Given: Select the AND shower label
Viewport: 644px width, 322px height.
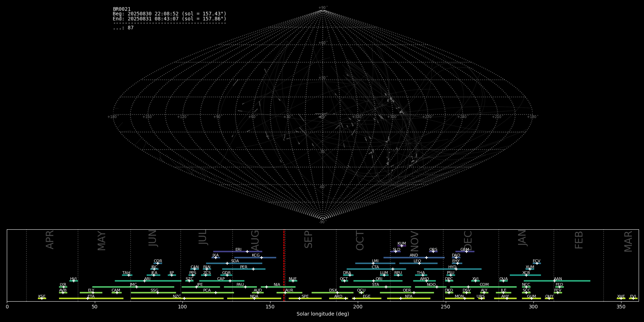Looking at the screenshot, I should tap(414, 255).
